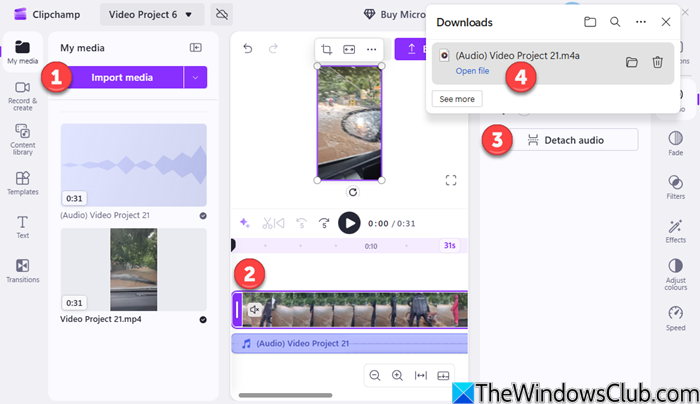
Task: Open Downloads more options menu
Action: (641, 22)
